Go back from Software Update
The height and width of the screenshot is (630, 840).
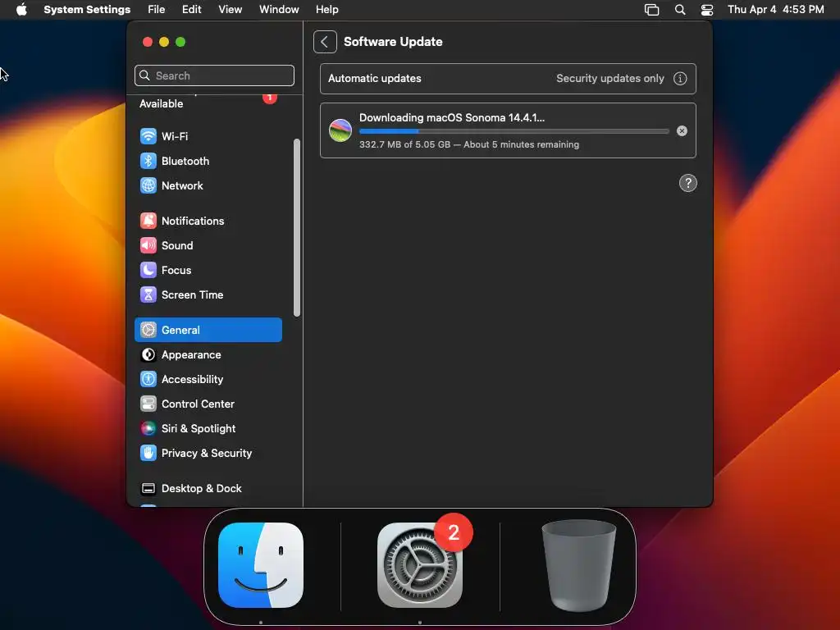pos(325,42)
